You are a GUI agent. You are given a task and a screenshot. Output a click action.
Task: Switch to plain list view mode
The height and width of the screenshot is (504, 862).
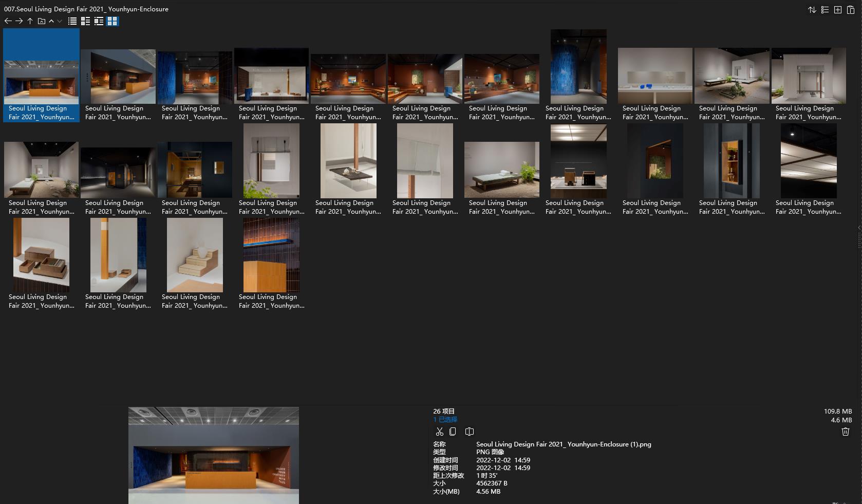pyautogui.click(x=72, y=21)
